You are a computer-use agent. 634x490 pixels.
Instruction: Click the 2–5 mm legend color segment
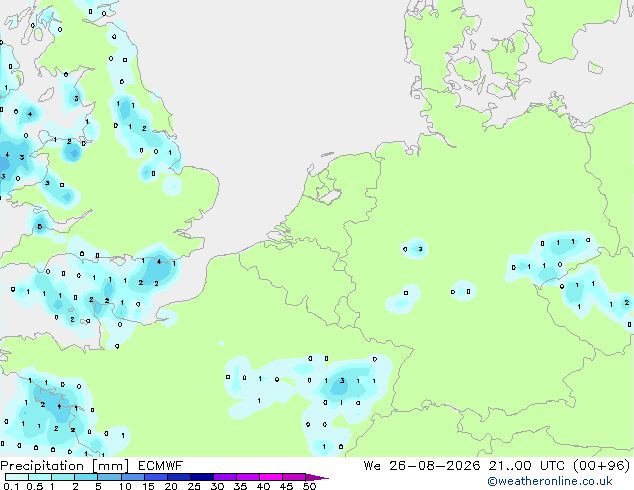(86, 477)
